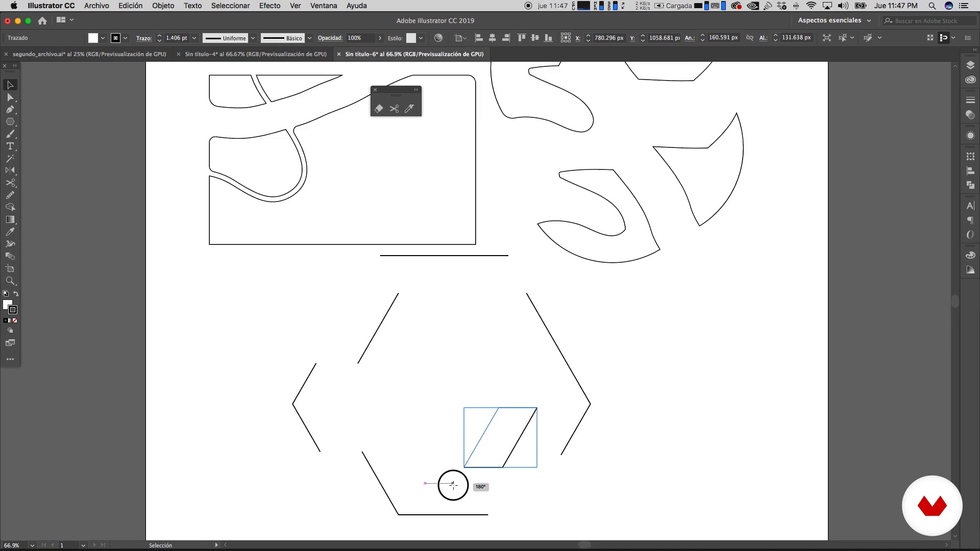
Task: Click the Knife icon in the floating panel
Action: (x=409, y=109)
